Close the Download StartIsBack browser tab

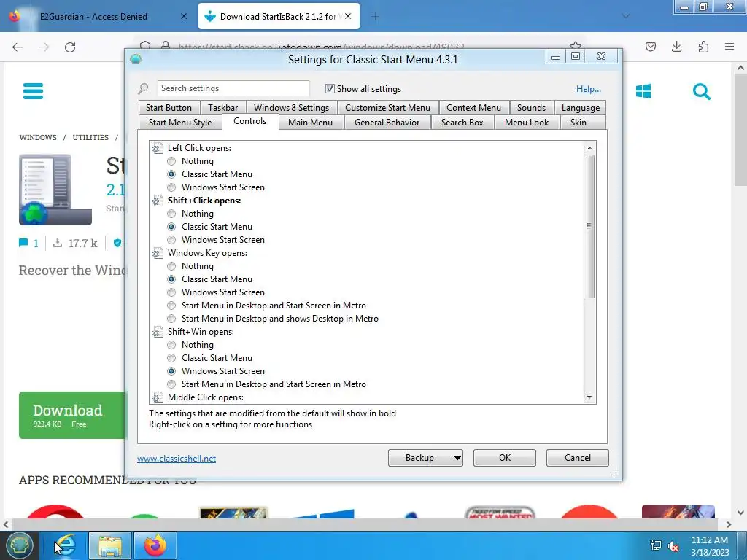pos(348,16)
